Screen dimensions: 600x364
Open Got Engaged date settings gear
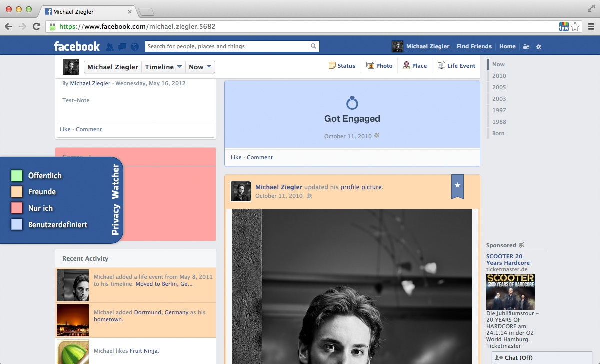pyautogui.click(x=377, y=136)
